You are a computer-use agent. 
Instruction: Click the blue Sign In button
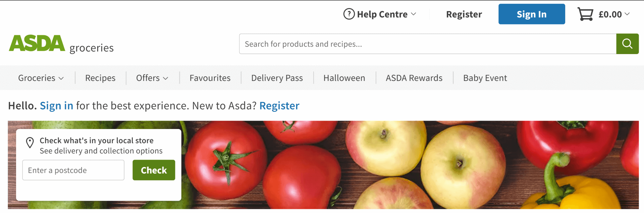(532, 14)
